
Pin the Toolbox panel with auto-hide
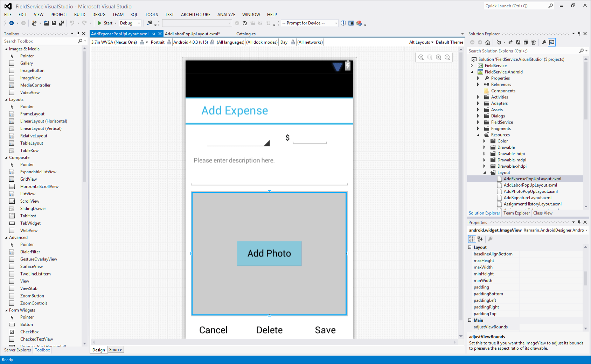click(x=78, y=34)
